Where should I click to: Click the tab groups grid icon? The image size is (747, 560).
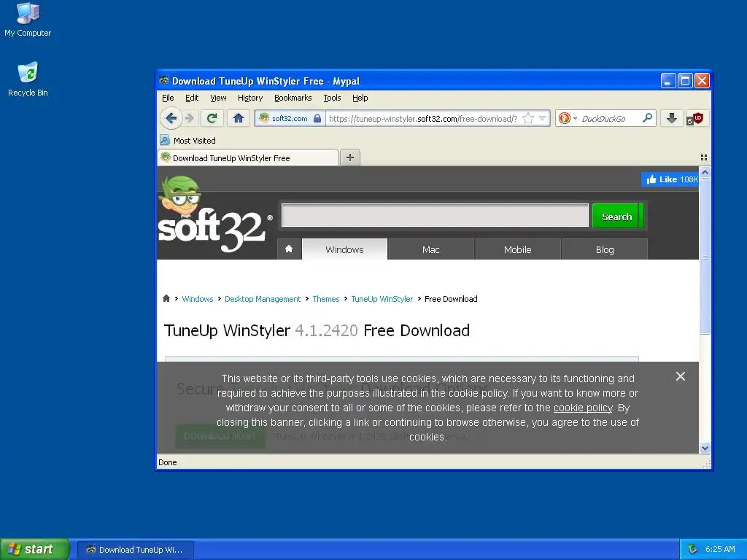coord(704,157)
